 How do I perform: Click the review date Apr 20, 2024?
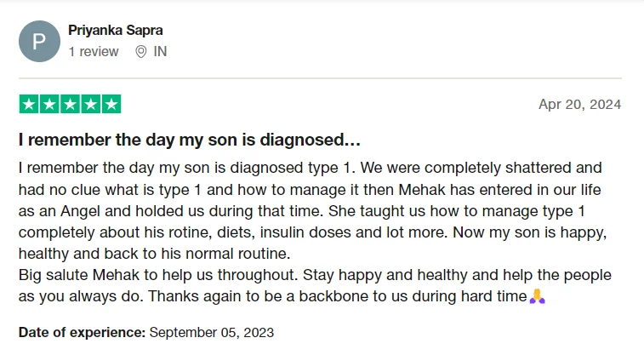click(x=579, y=105)
